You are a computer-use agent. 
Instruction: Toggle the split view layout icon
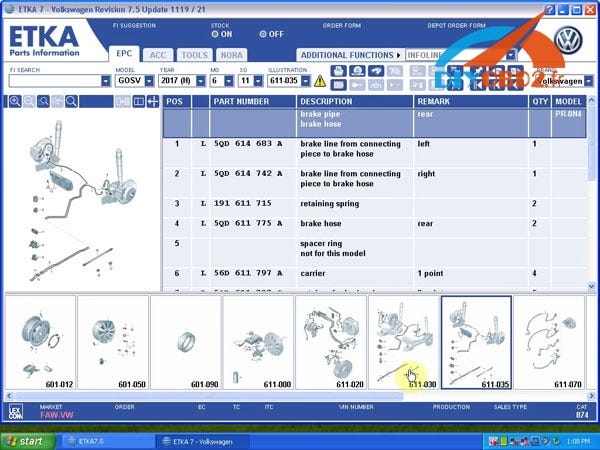point(139,101)
